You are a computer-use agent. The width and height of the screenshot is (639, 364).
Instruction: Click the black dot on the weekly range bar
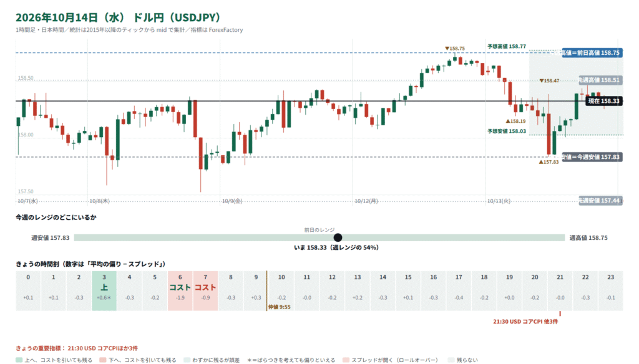click(x=338, y=237)
